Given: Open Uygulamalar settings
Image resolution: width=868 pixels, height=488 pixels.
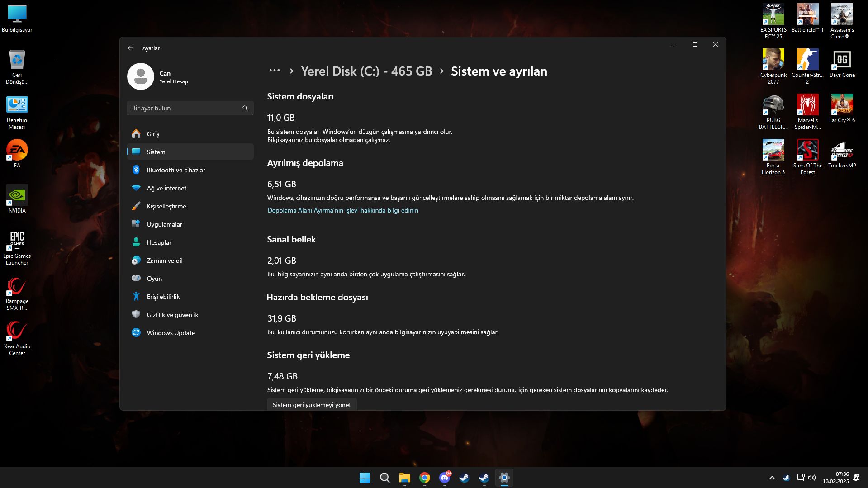Looking at the screenshot, I should click(190, 224).
